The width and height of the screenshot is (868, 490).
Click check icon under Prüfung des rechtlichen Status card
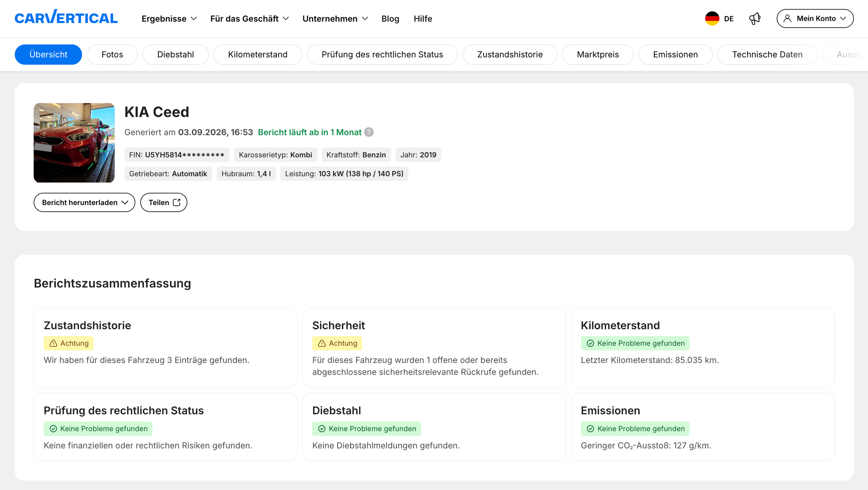[53, 429]
